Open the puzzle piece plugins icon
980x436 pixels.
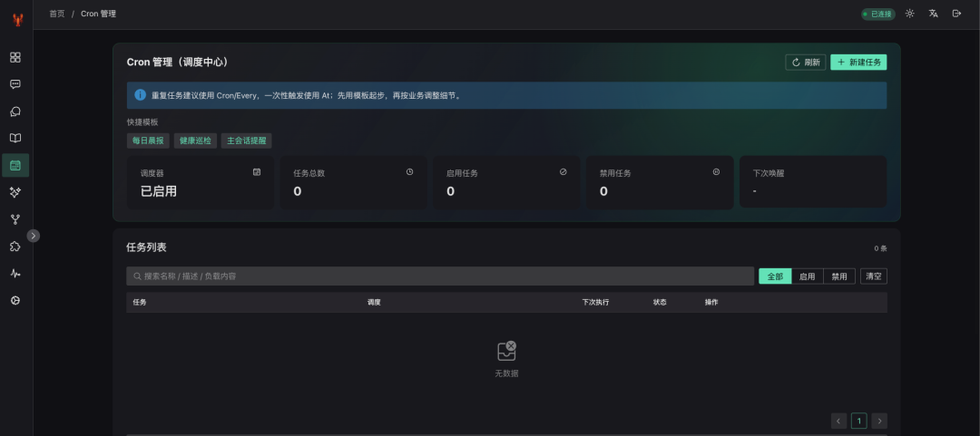pyautogui.click(x=15, y=247)
